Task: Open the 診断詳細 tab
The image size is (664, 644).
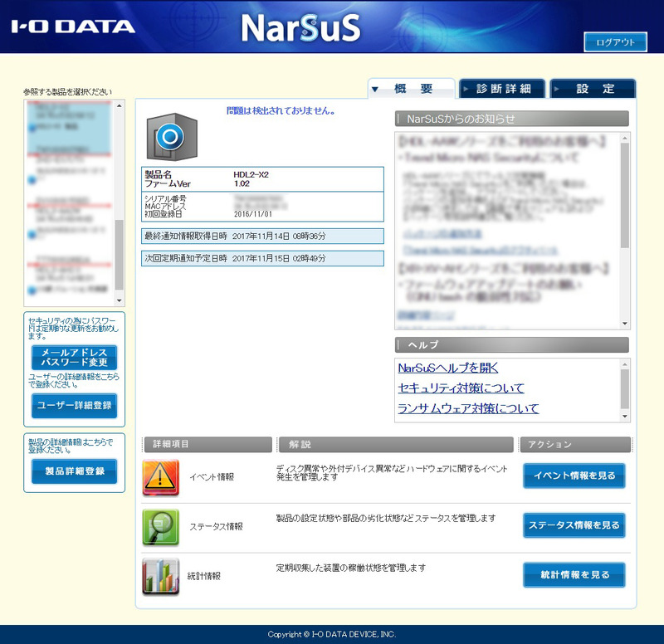Action: pos(502,89)
